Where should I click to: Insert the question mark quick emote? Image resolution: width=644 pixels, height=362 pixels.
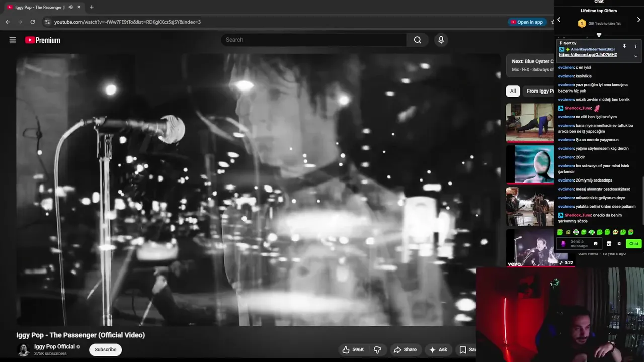click(592, 232)
